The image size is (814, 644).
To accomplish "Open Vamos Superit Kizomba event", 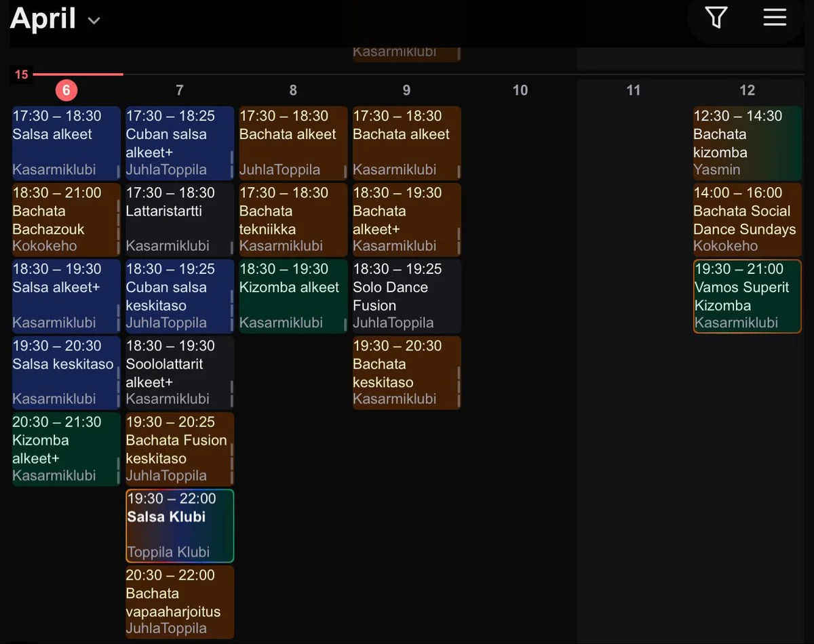I will pyautogui.click(x=747, y=296).
